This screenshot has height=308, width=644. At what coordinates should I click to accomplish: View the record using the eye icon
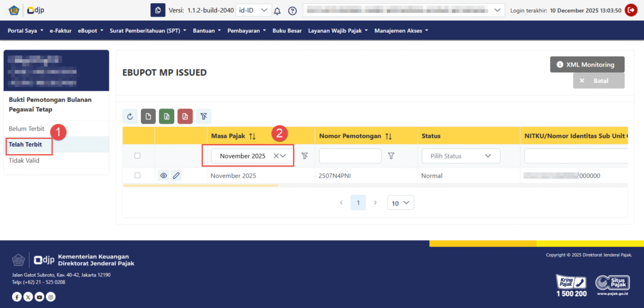pos(163,176)
